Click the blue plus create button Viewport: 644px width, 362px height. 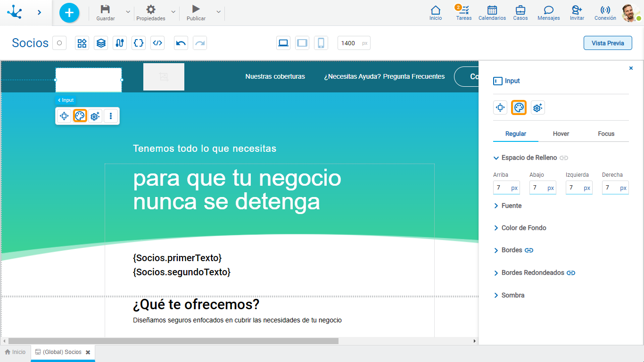coord(69,13)
